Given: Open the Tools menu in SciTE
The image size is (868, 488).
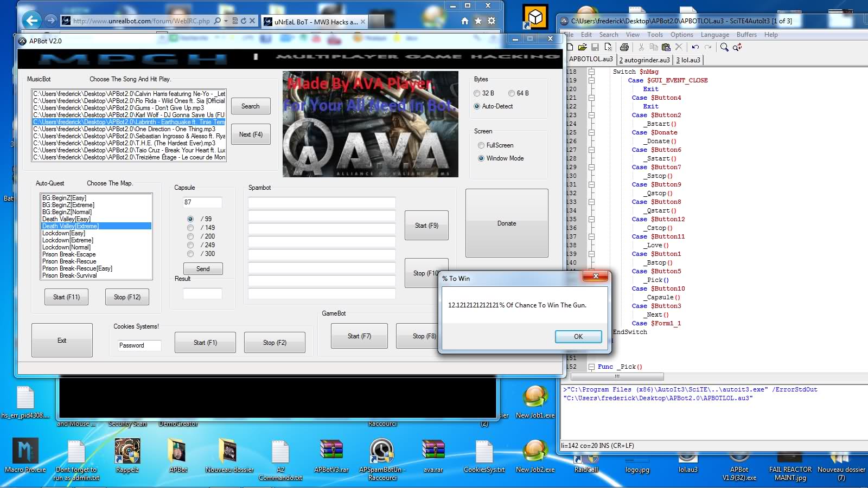Looking at the screenshot, I should [x=655, y=35].
